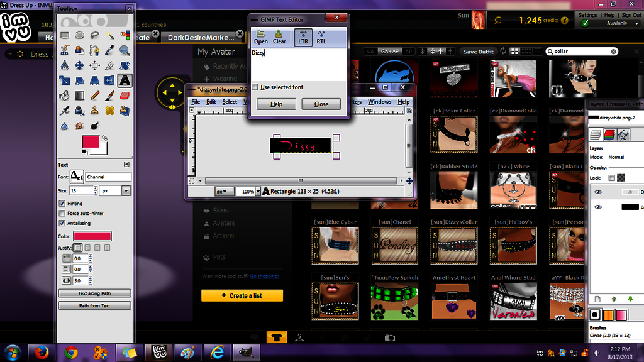Click Save Outfit in IMVU
644x362 pixels.
[479, 52]
